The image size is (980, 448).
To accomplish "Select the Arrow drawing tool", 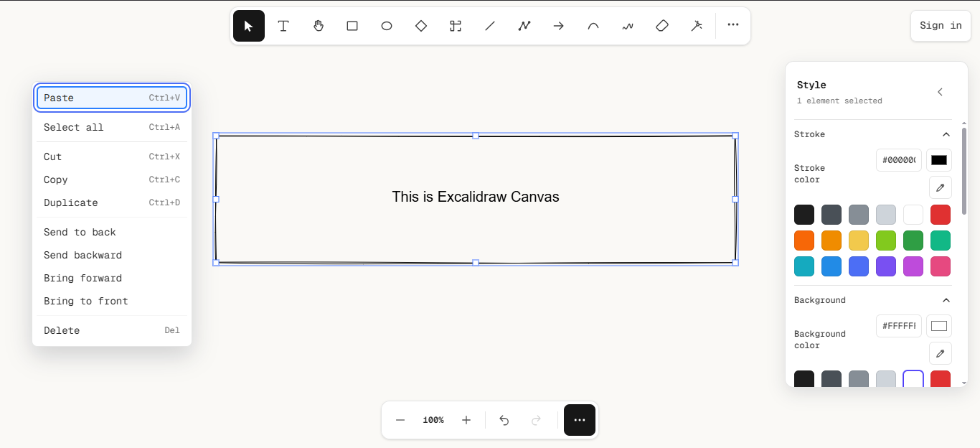I will point(559,26).
